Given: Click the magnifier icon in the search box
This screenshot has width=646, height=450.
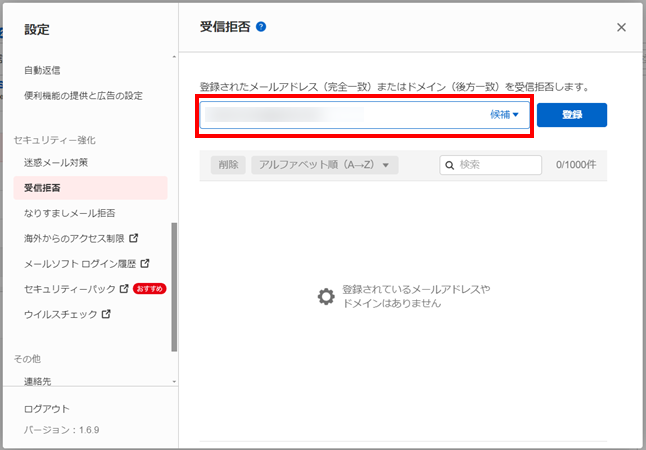Looking at the screenshot, I should click(450, 165).
